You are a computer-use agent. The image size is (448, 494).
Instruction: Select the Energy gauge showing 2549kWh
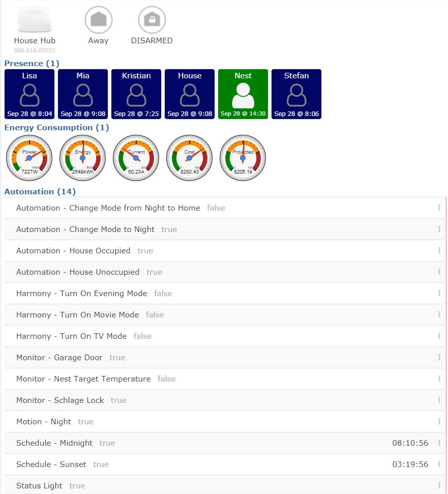click(x=82, y=158)
